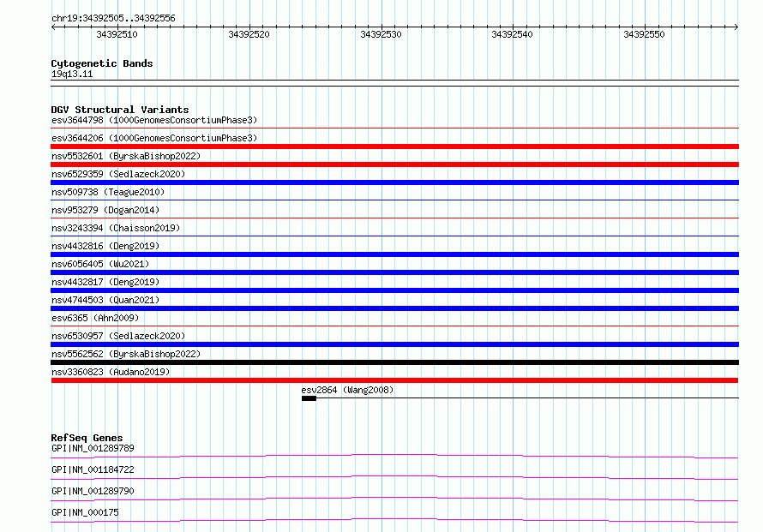Open nsv3360823 (Audano2019) variant
The width and height of the screenshot is (763, 532).
pyautogui.click(x=111, y=372)
